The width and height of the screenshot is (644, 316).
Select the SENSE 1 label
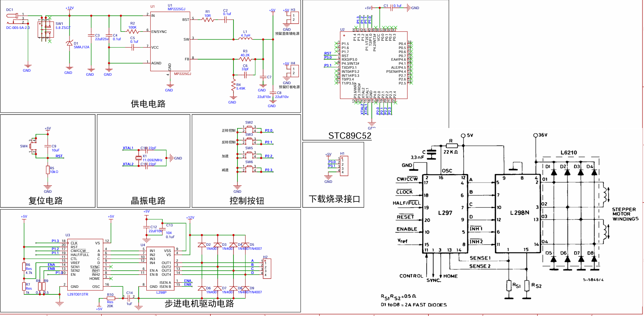click(x=480, y=258)
